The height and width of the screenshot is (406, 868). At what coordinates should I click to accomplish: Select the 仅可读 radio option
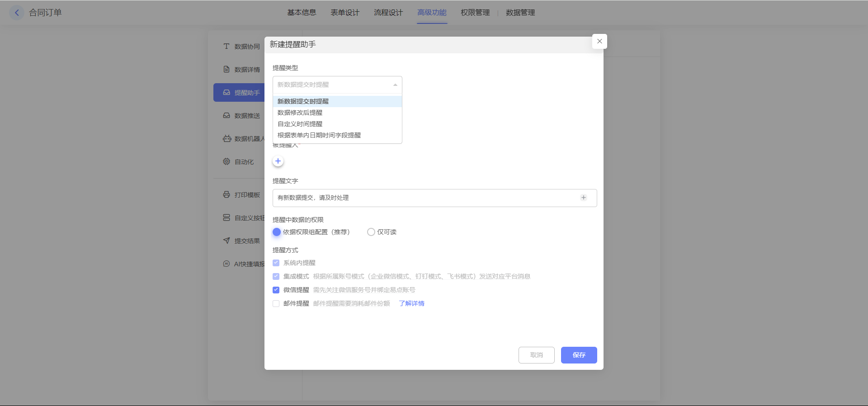click(371, 232)
